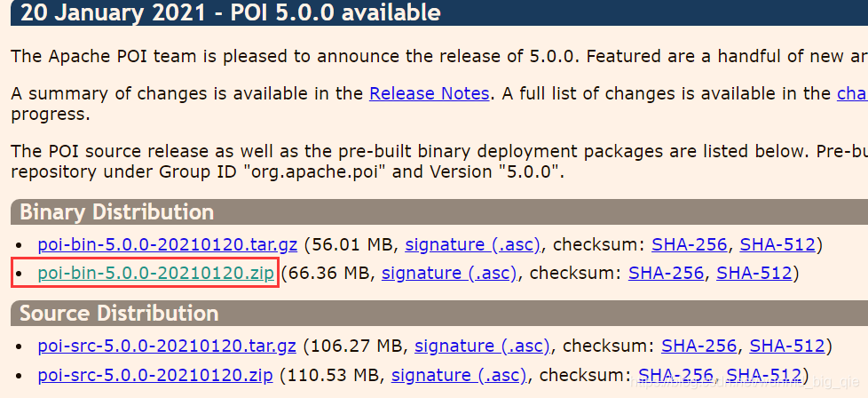The image size is (868, 398).
Task: Open SHA-512 checksum for poi-src zip
Action: click(x=764, y=376)
